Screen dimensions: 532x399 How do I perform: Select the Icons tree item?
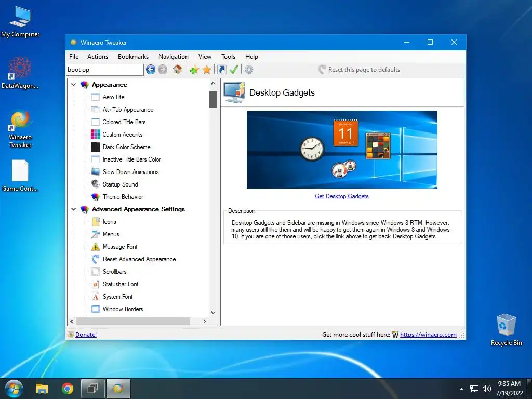[109, 222]
